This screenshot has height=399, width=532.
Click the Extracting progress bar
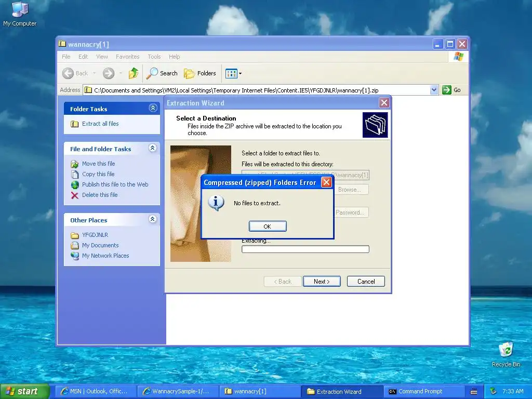305,249
